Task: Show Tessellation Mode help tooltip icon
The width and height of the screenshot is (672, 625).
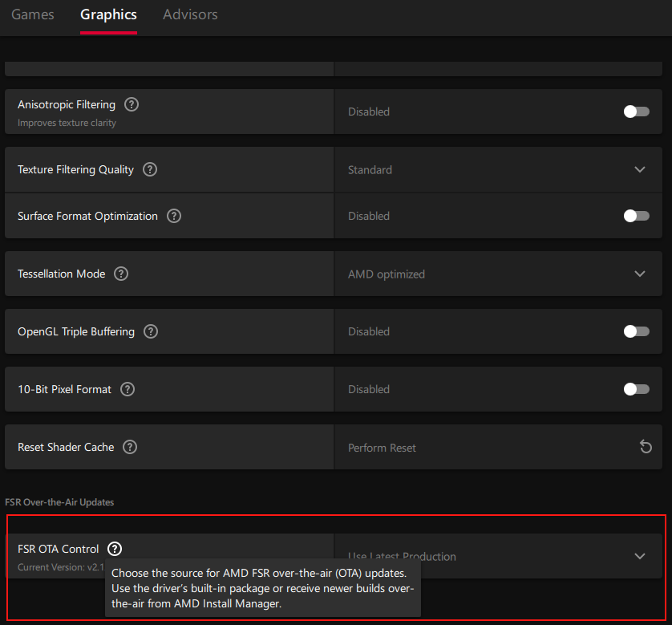Action: (x=121, y=274)
